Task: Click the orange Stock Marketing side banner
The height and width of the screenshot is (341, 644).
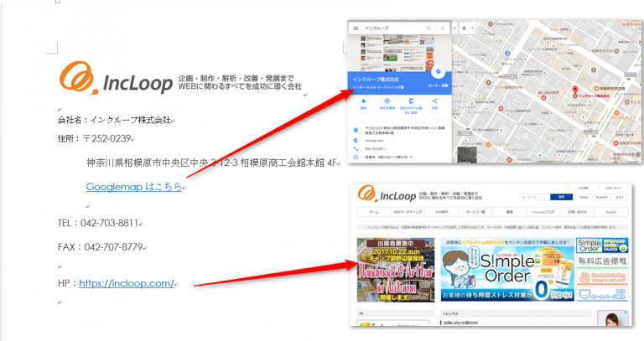Action: tap(602, 278)
